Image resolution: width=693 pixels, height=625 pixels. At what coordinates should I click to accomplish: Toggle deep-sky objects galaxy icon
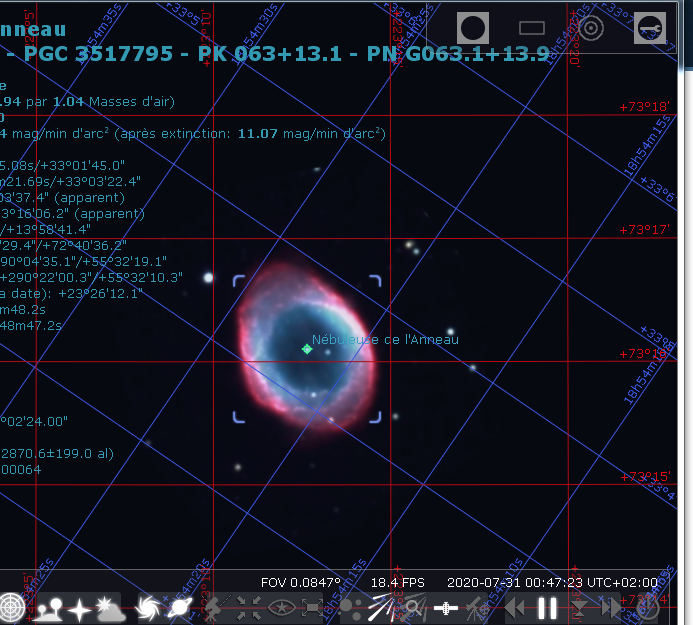pyautogui.click(x=148, y=609)
